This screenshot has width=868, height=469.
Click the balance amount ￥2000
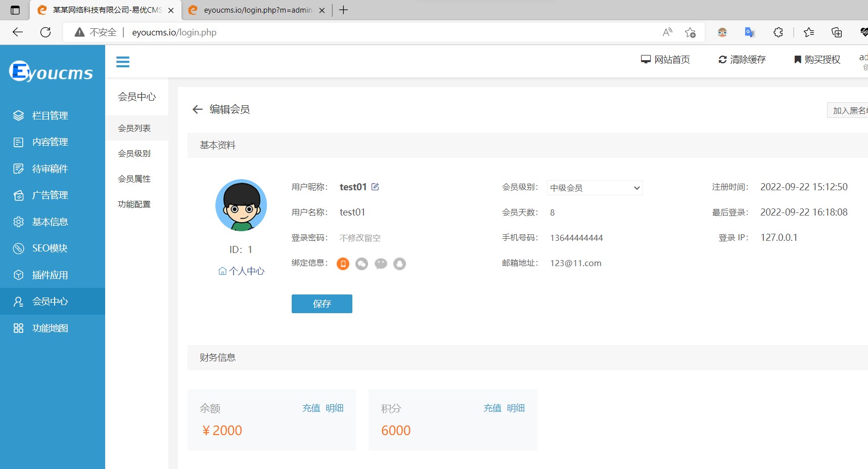222,431
